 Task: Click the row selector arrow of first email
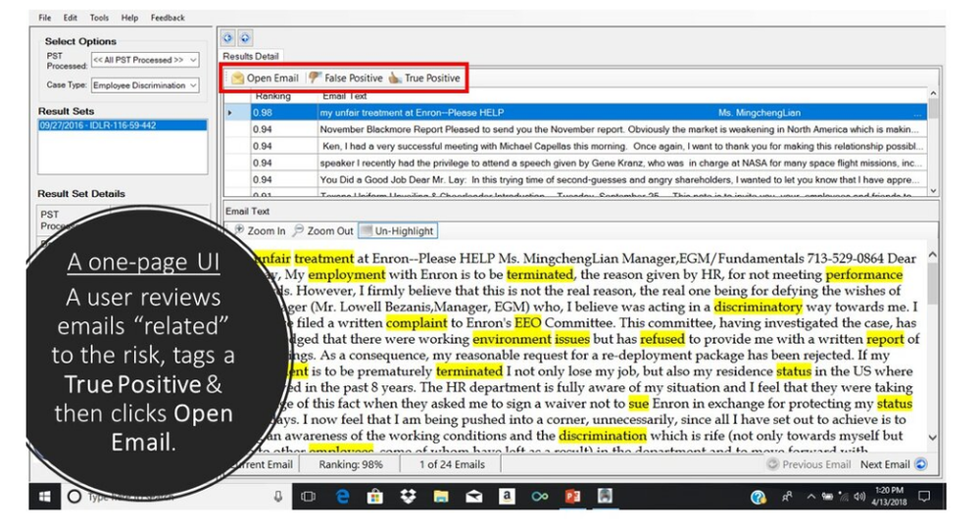230,113
